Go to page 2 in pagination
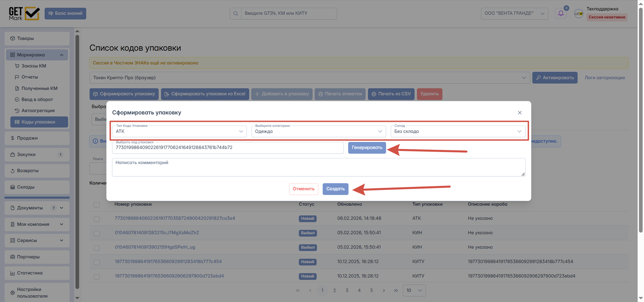644x302 pixels. pos(334,291)
